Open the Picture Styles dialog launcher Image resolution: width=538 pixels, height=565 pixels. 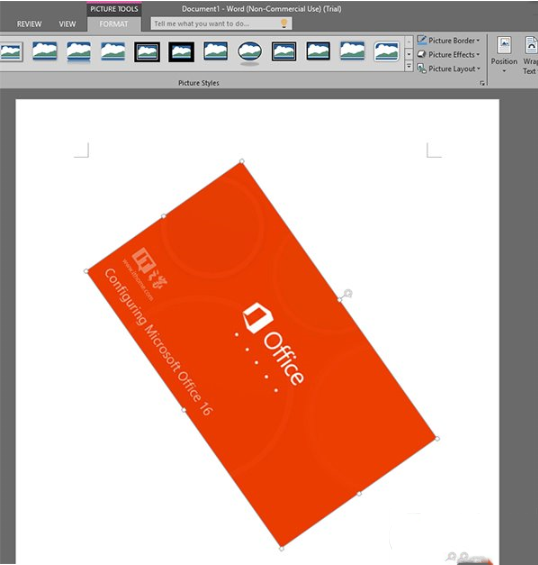[x=482, y=83]
